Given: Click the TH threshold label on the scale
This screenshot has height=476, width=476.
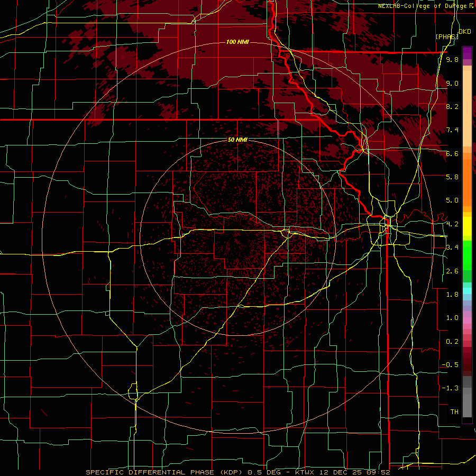Looking at the screenshot, I should 454,412.
